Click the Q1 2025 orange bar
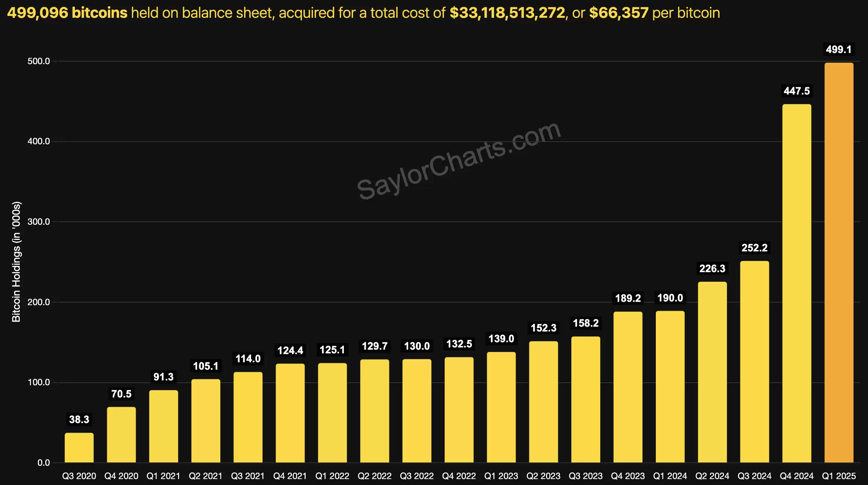The image size is (868, 485). point(839,263)
